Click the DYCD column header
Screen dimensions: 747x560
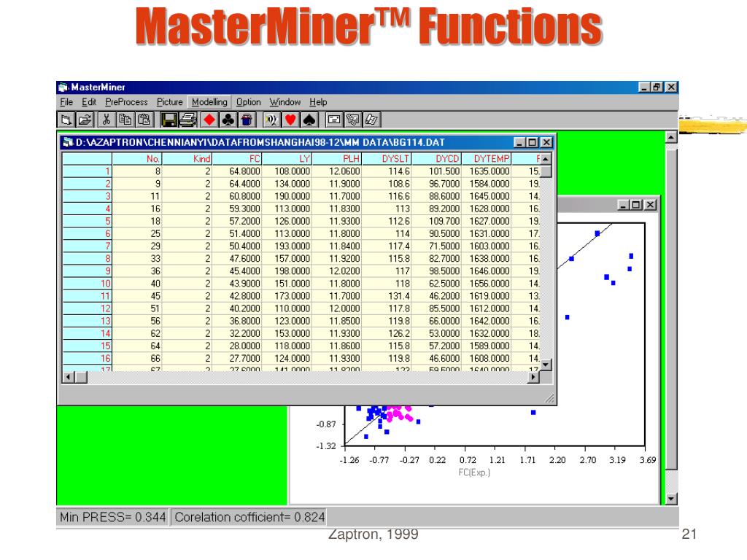tap(436, 158)
